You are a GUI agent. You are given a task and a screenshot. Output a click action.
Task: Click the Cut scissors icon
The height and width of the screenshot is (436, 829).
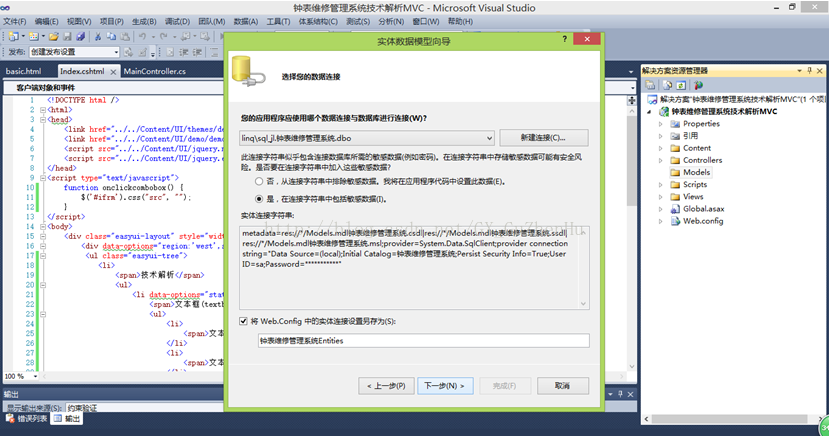(98, 36)
